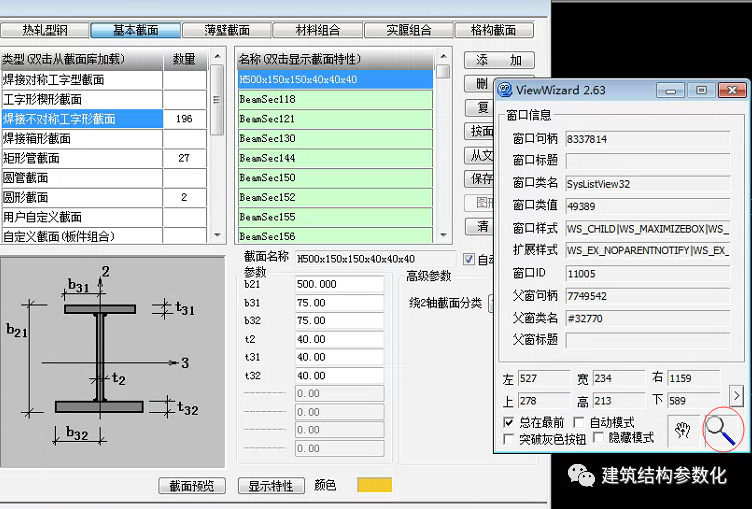Screen dimensions: 752x509
Task: Open the yellow 颜色 swatch
Action: click(375, 485)
